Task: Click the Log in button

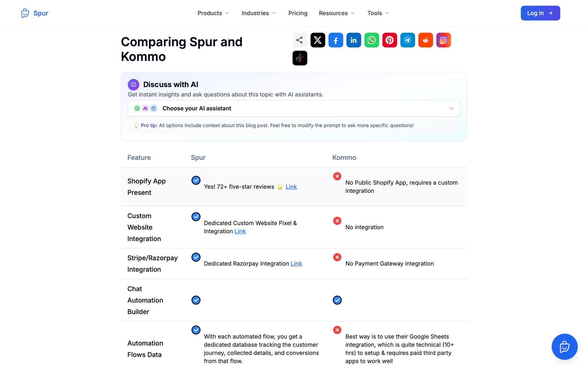Action: pos(540,13)
